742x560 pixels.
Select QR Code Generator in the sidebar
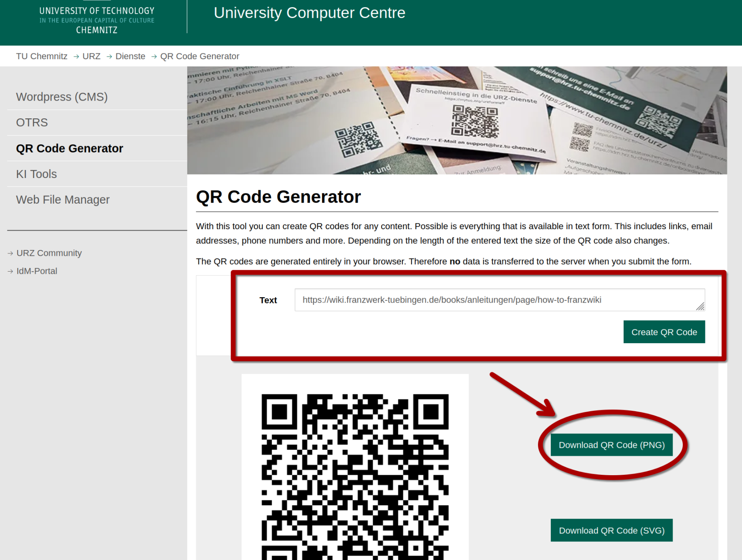(69, 148)
